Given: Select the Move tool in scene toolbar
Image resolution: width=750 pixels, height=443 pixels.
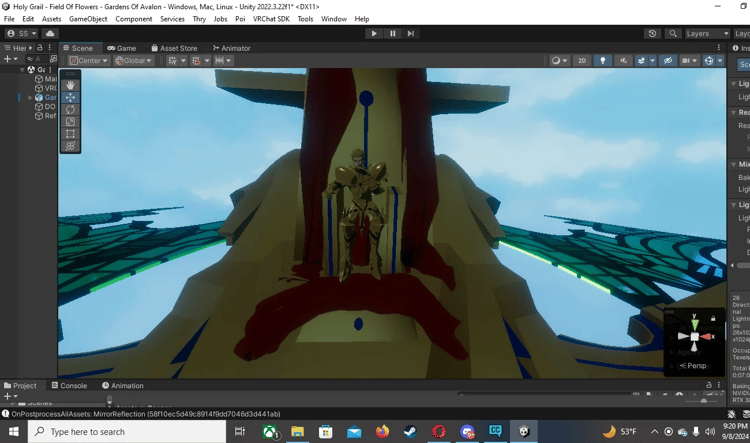Looking at the screenshot, I should pyautogui.click(x=70, y=97).
